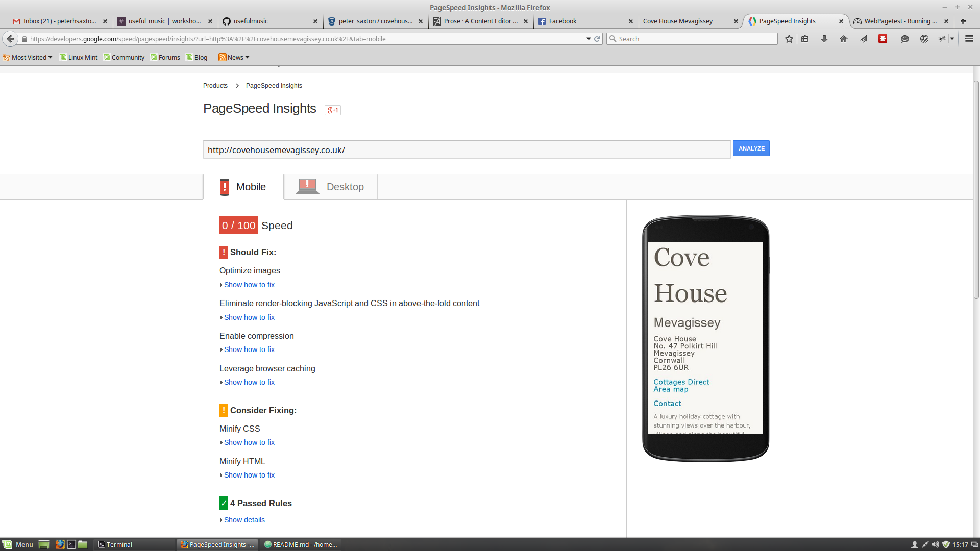The height and width of the screenshot is (551, 980).
Task: Click the Analyze button
Action: click(x=751, y=148)
